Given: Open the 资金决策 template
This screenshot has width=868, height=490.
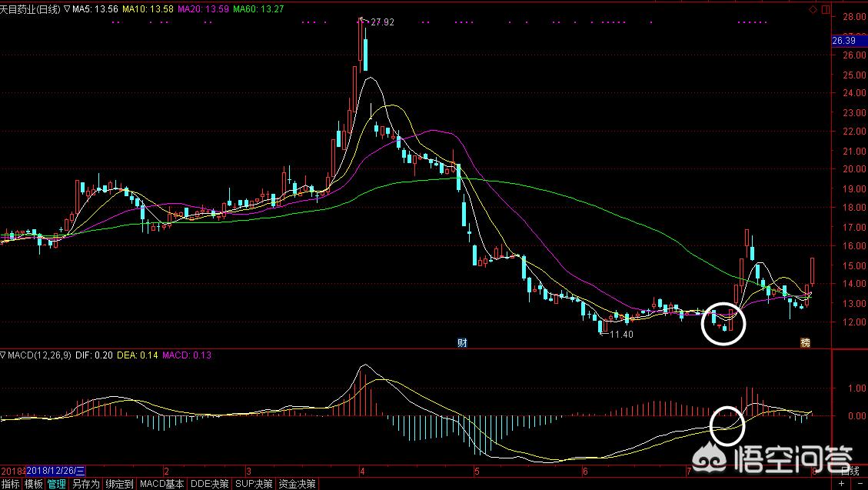Looking at the screenshot, I should pos(297,484).
